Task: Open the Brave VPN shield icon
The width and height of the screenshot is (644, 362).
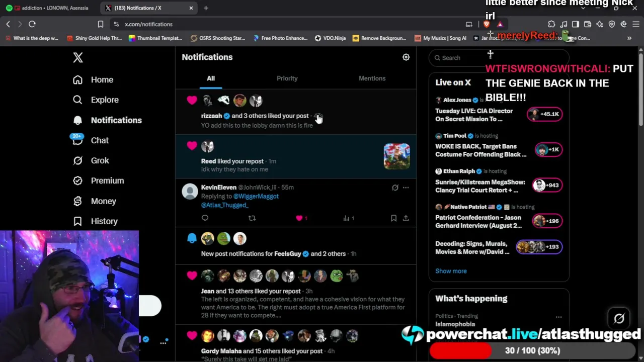Action: 612,24
